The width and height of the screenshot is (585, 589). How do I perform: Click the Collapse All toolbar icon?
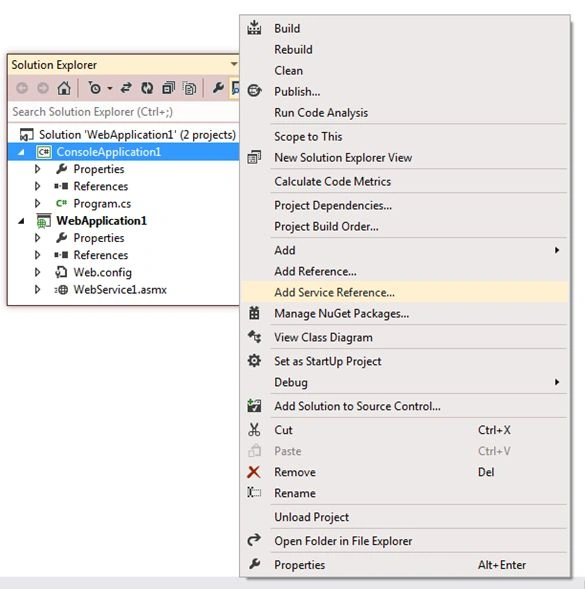point(168,88)
